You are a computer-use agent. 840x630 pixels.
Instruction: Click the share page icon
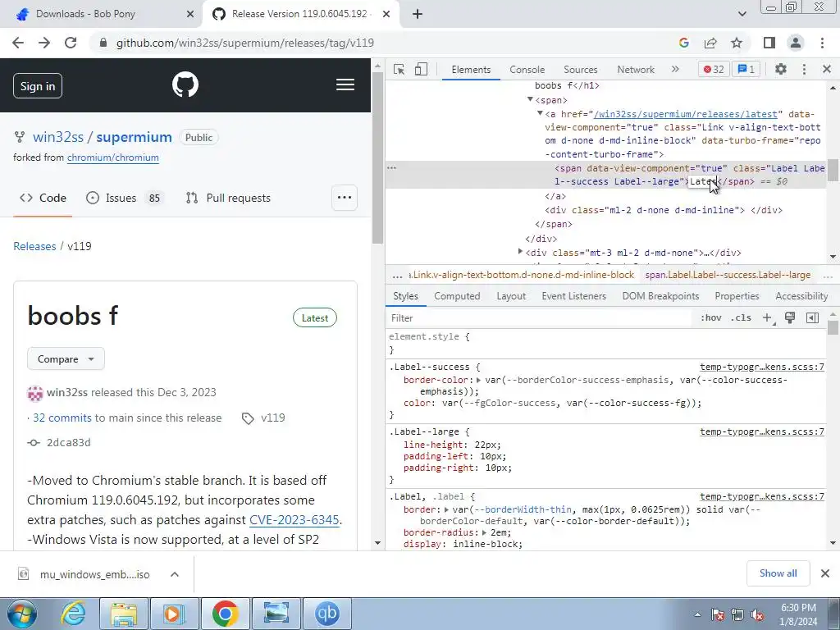[x=710, y=43]
